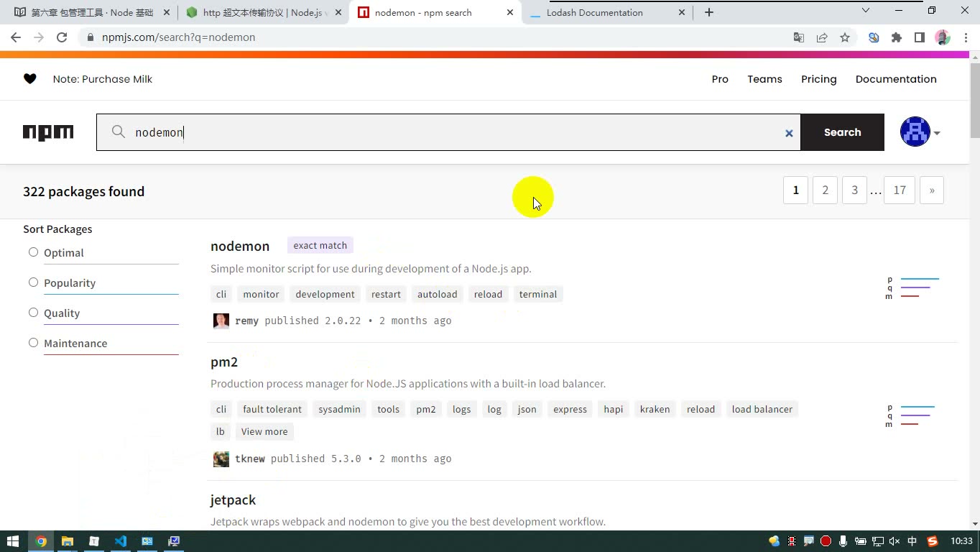Open Visual Studio Code from the taskbar
The width and height of the screenshot is (980, 552).
120,541
